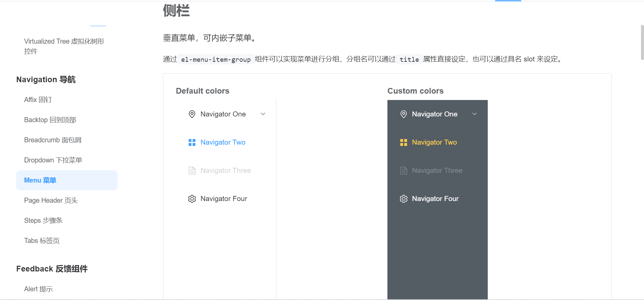Click Feedback 反馈组件 sidebar group heading
The image size is (644, 300).
point(52,269)
